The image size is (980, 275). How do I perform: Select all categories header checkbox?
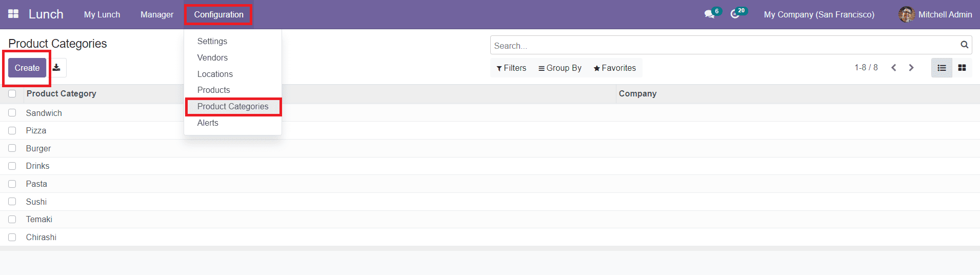pyautogui.click(x=12, y=93)
